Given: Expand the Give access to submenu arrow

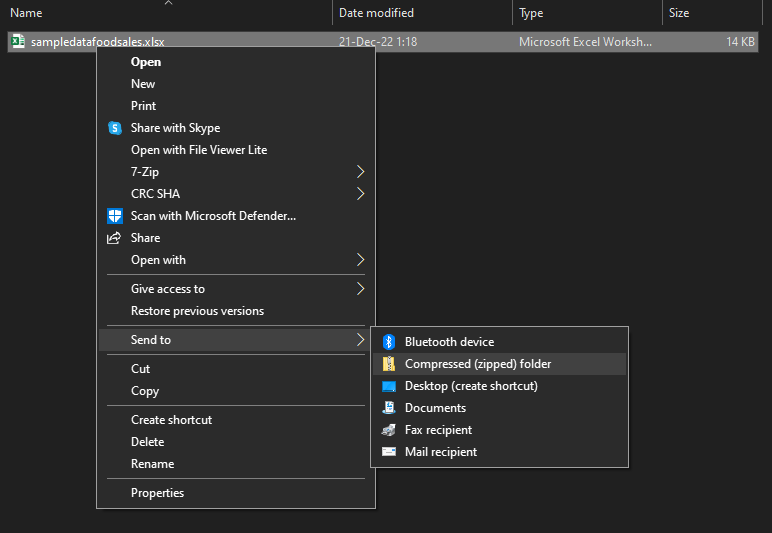Looking at the screenshot, I should [x=360, y=289].
